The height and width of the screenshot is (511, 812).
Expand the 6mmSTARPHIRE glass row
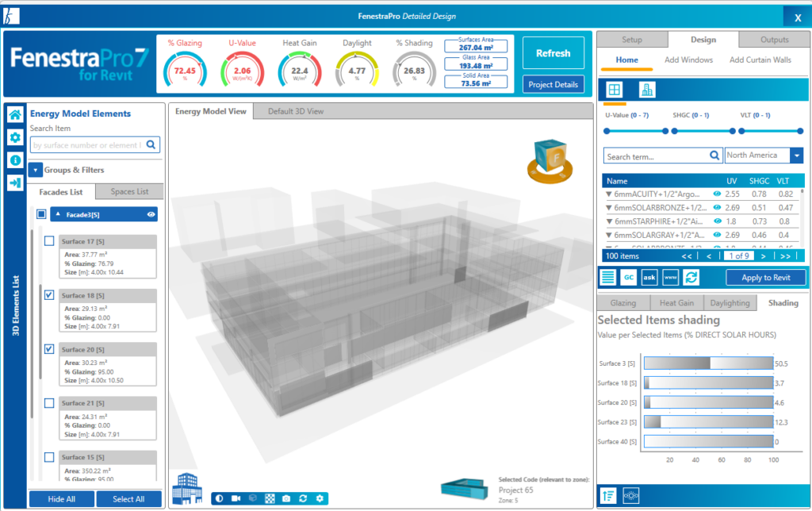pos(609,221)
